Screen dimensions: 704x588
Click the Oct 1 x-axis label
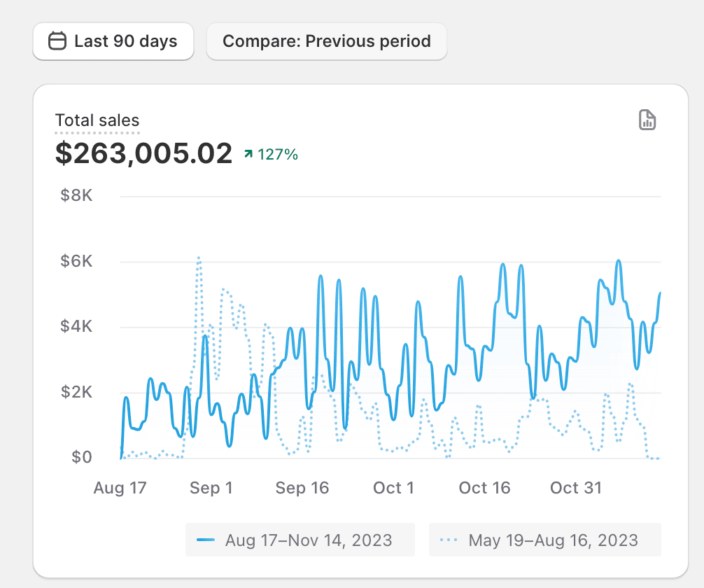click(x=393, y=488)
